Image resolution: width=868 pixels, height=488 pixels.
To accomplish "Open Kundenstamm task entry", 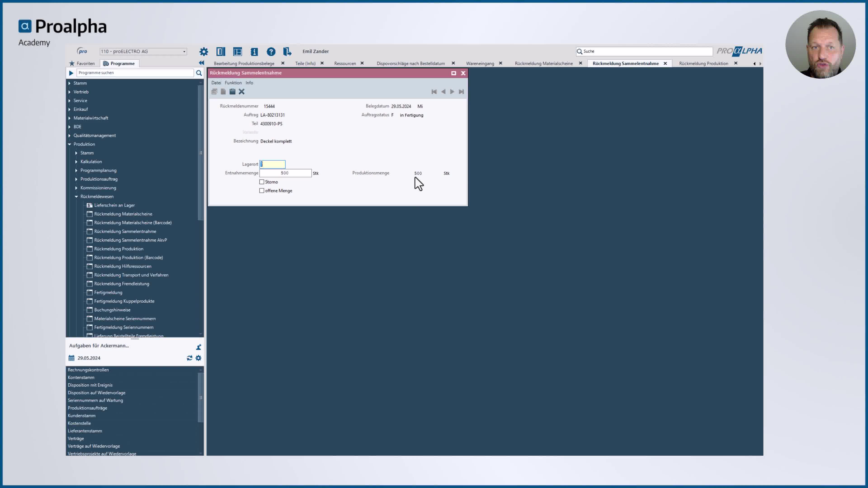I will pyautogui.click(x=82, y=416).
